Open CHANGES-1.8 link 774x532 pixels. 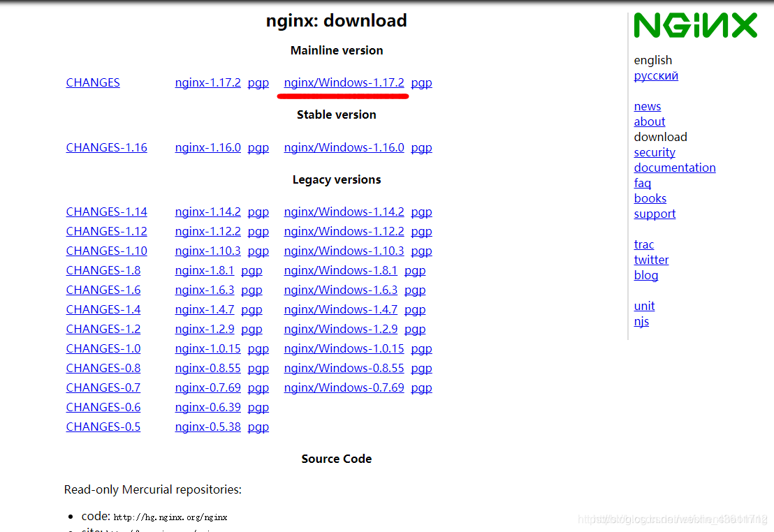pos(103,270)
